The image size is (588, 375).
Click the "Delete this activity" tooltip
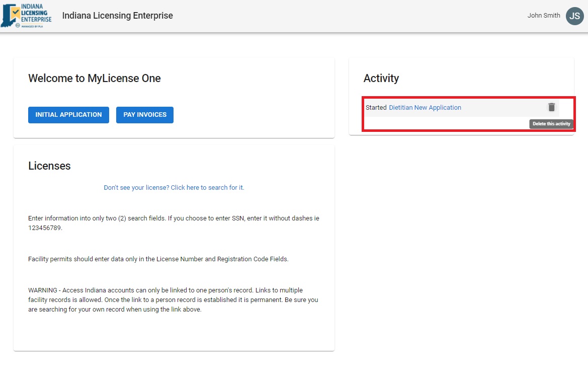pos(551,124)
